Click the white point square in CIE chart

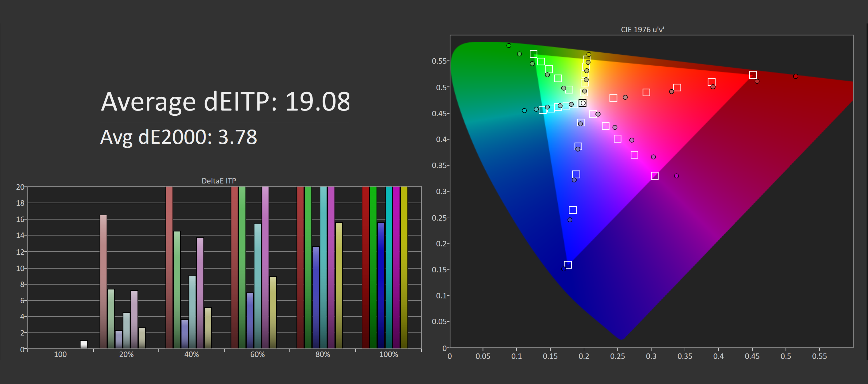click(582, 103)
